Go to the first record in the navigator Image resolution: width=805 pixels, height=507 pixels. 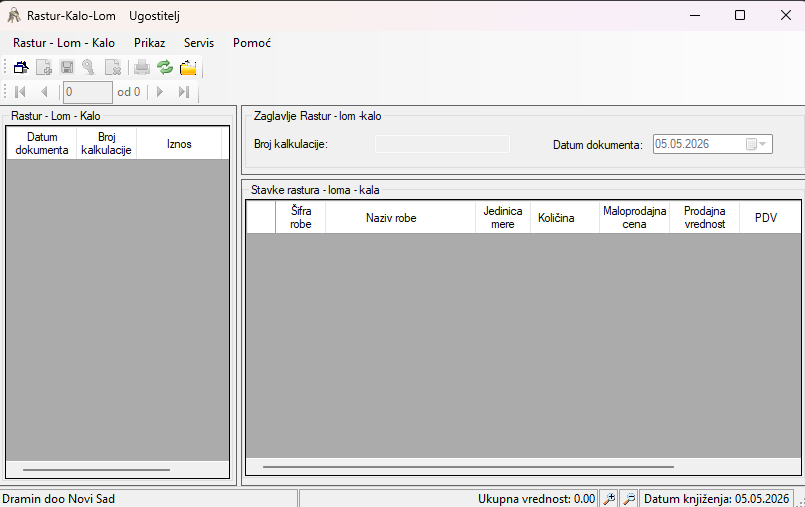click(x=21, y=92)
